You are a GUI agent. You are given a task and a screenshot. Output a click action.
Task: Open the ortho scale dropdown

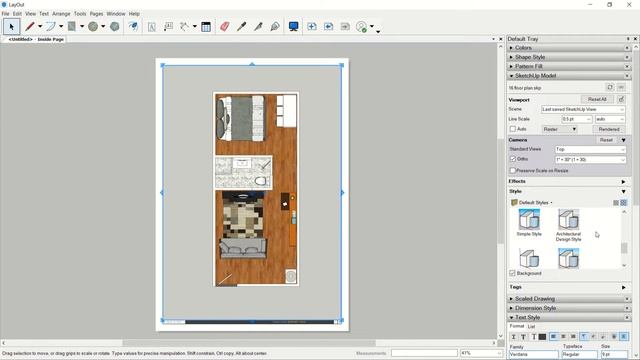pos(590,160)
